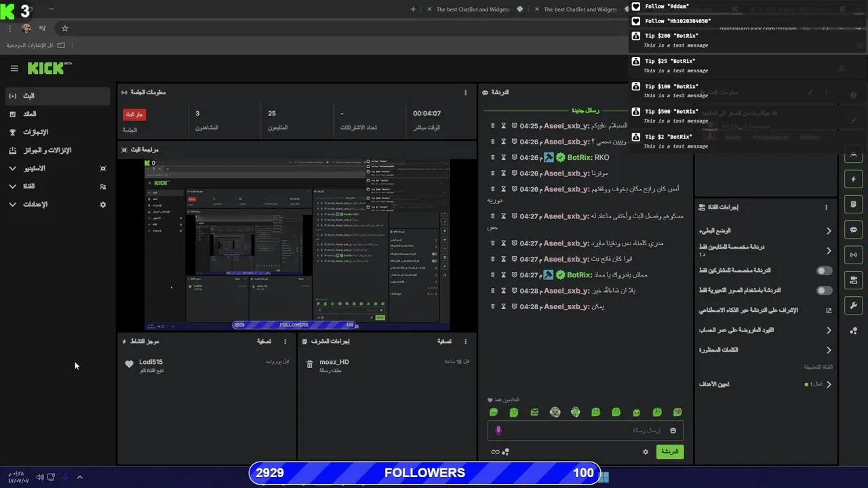This screenshot has width=868, height=488.
Task: Click the purple microphone icon in chat input
Action: (x=498, y=430)
